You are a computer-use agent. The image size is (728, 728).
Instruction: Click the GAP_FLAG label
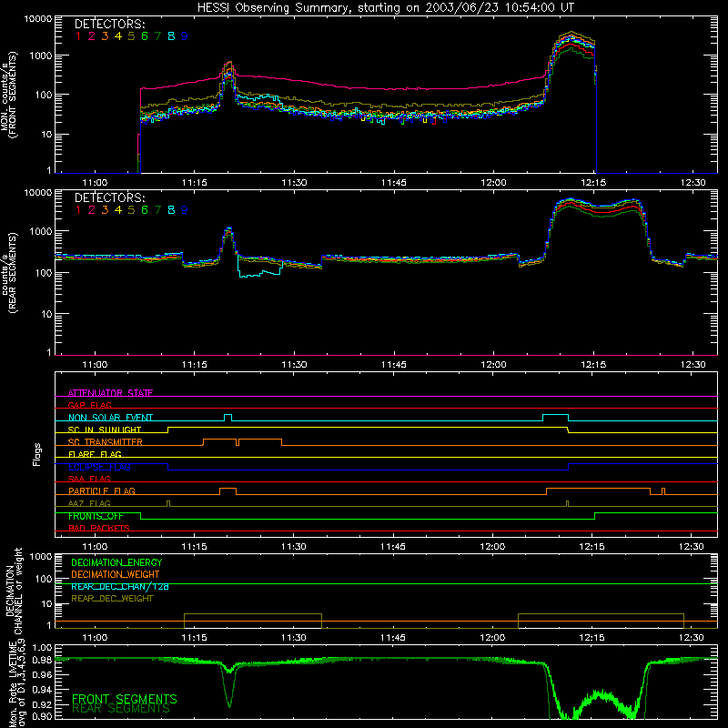coord(89,405)
